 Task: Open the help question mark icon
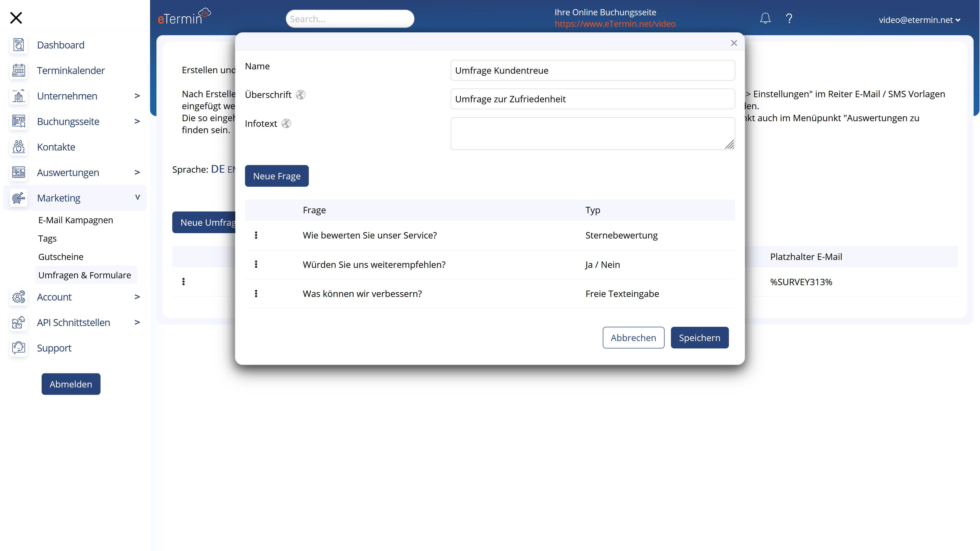(789, 18)
